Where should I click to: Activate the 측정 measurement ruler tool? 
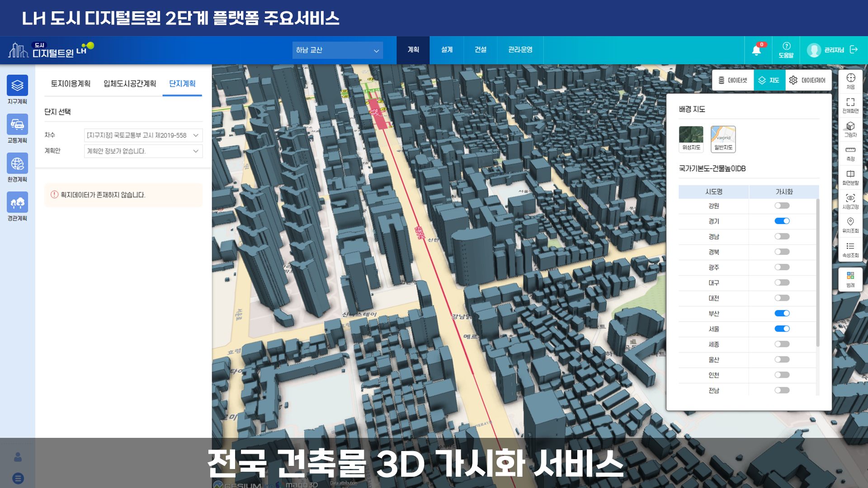coord(850,153)
